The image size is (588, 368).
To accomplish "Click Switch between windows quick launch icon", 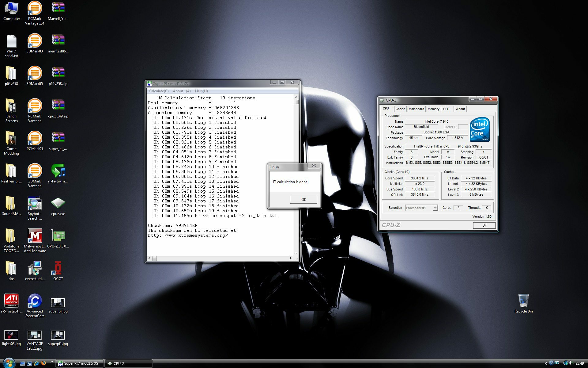I will coord(29,363).
